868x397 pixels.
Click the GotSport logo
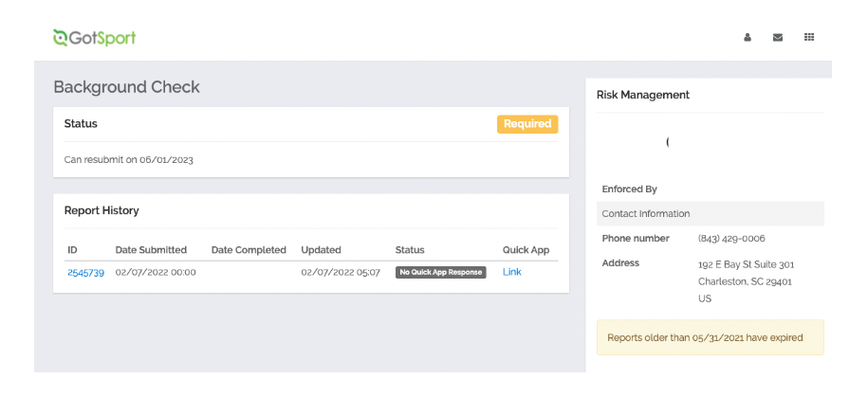pos(95,38)
